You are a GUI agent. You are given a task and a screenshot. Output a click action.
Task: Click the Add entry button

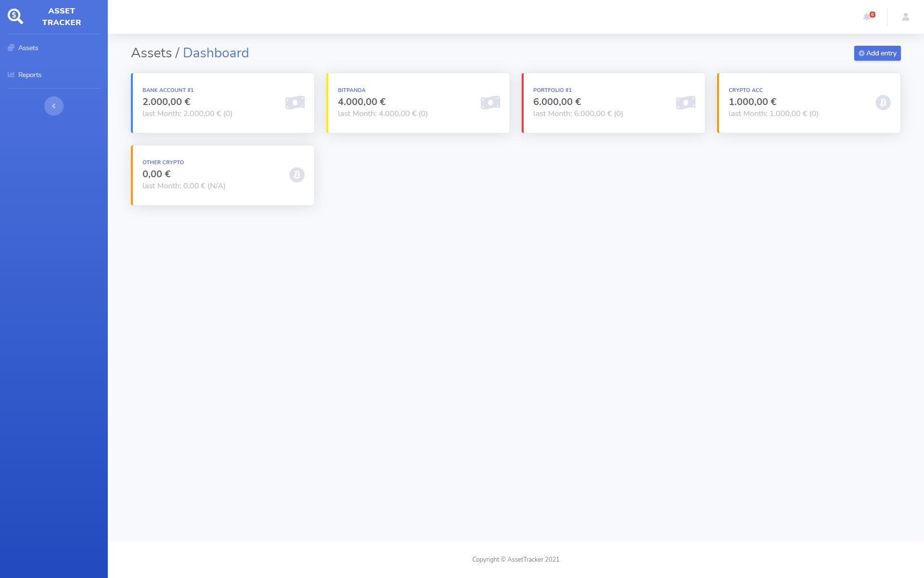tap(877, 53)
